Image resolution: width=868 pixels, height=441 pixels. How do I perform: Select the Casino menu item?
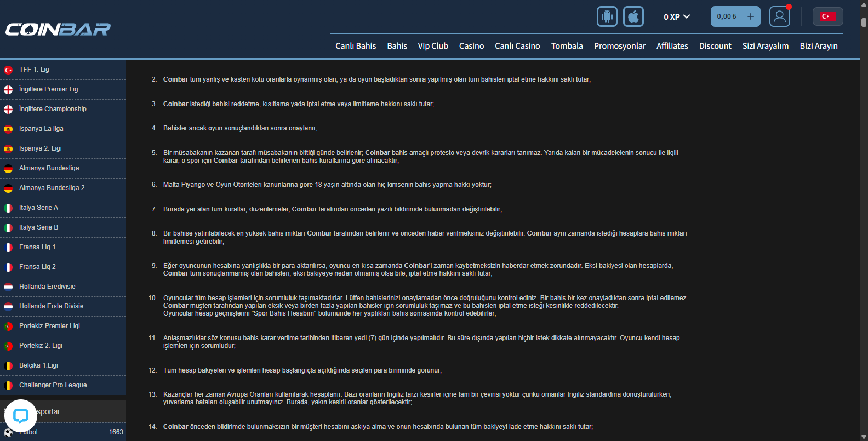tap(471, 46)
